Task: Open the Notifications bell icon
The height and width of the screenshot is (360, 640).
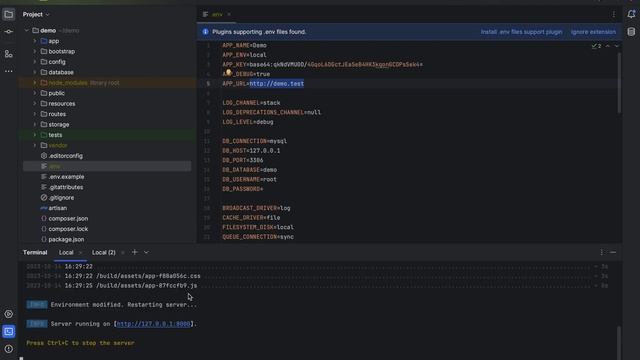Action: point(631,14)
